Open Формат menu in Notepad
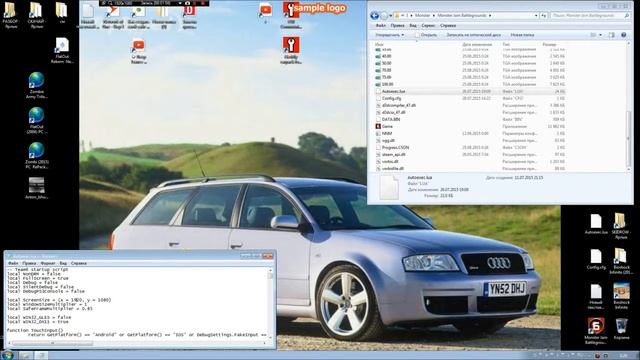 47,263
